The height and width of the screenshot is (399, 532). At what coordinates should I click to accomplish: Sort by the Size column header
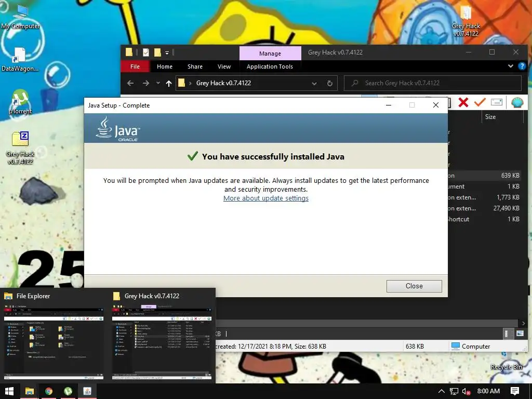[490, 117]
